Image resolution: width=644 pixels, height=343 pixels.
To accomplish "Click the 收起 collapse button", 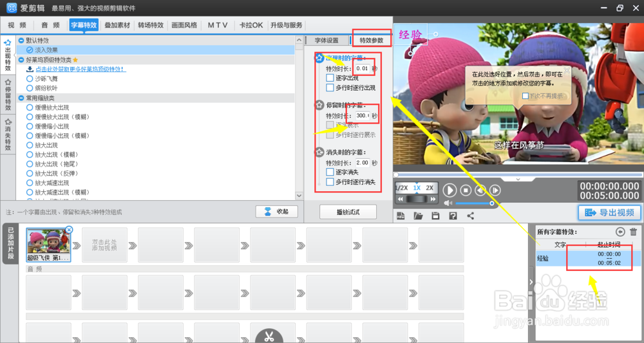I will (x=276, y=211).
